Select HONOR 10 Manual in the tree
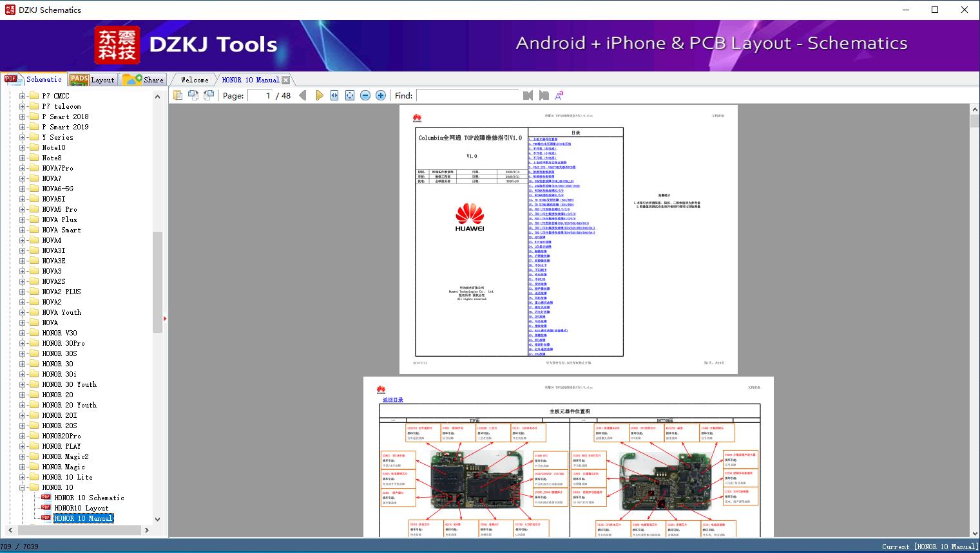The image size is (980, 553). tap(83, 518)
